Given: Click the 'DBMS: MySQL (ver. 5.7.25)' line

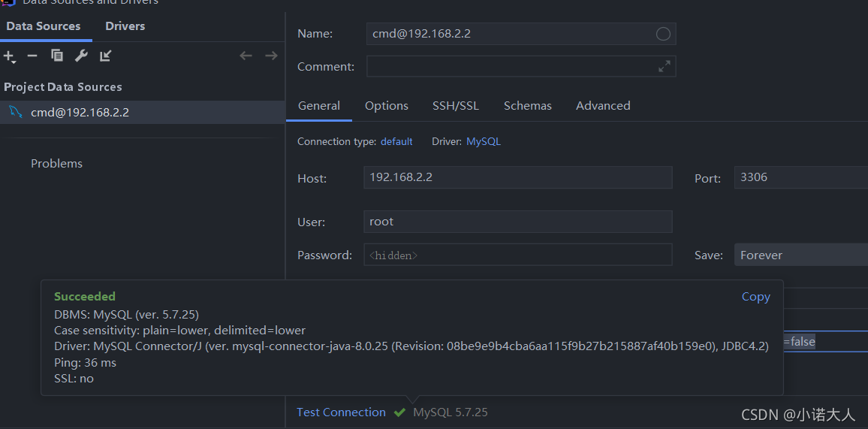Looking at the screenshot, I should 126,315.
